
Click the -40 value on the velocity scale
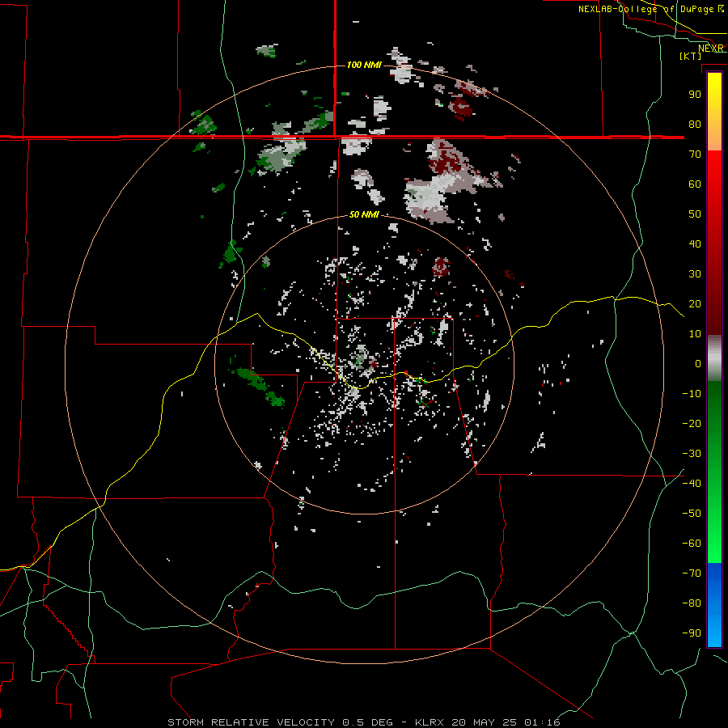coord(692,484)
